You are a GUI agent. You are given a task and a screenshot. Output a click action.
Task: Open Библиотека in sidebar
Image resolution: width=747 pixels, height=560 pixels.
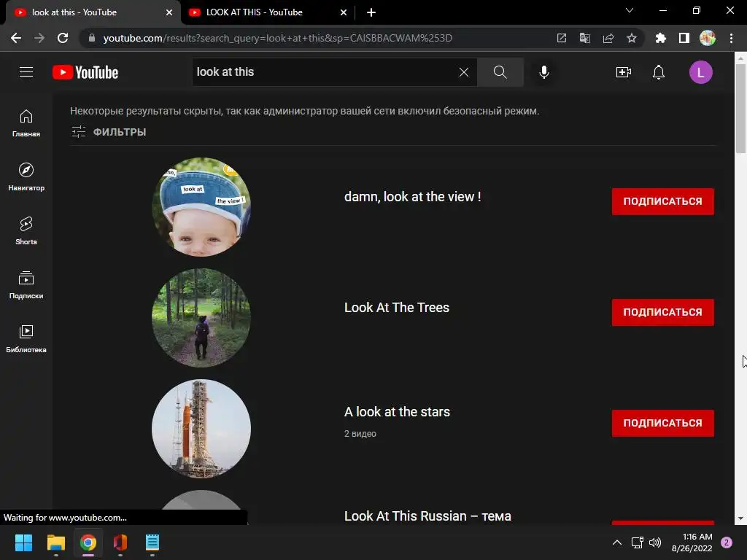[x=26, y=338]
